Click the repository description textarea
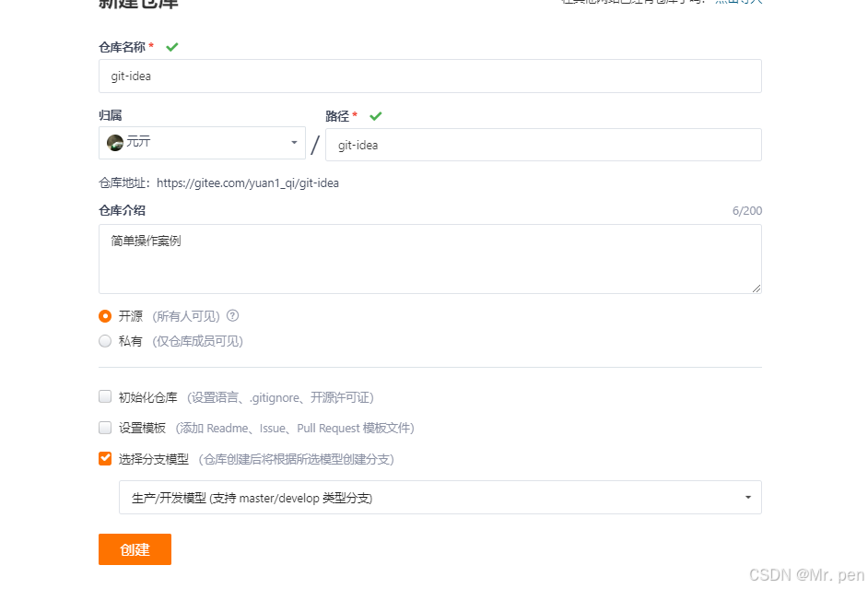The height and width of the screenshot is (589, 868). 429,259
